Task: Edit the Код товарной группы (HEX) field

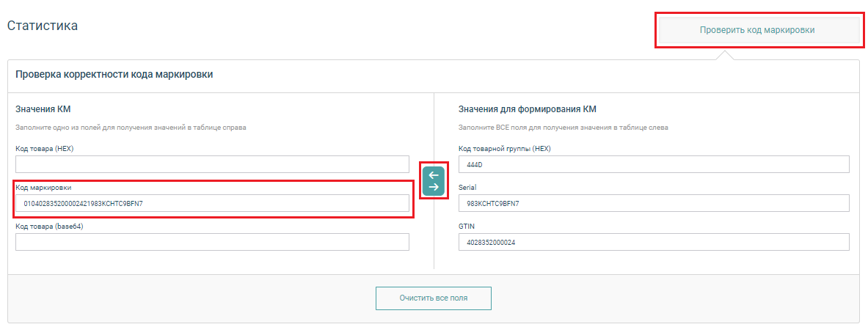Action: tap(654, 164)
